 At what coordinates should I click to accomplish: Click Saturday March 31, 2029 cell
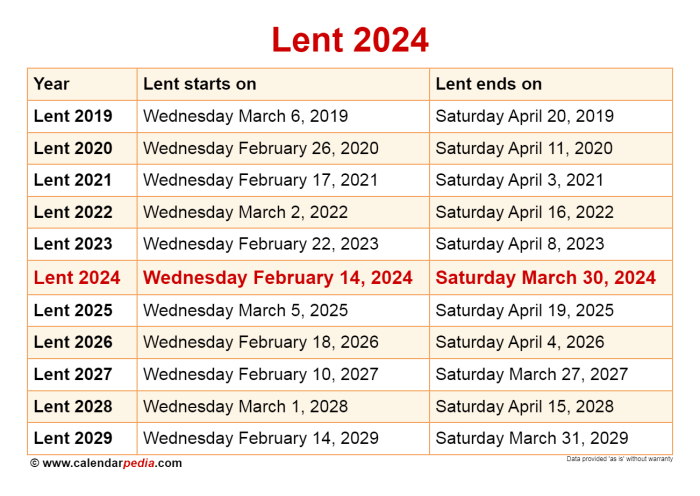pos(532,438)
